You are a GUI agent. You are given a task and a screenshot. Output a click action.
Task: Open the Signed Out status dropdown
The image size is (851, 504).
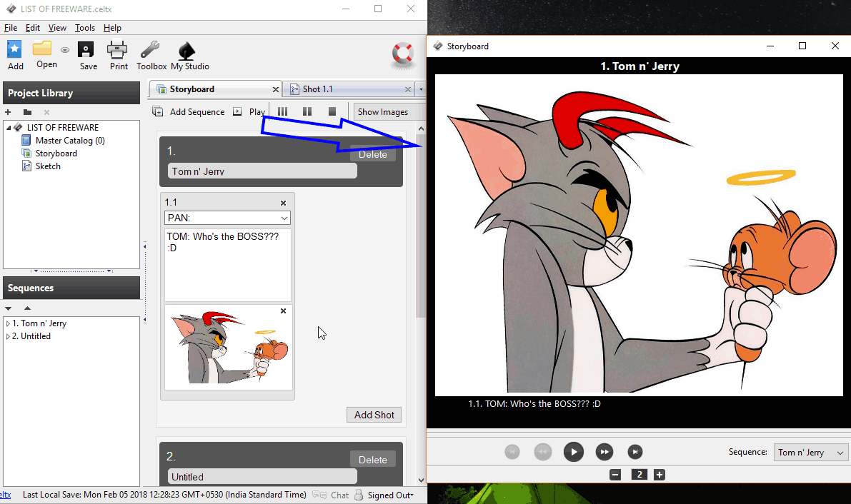[x=390, y=495]
